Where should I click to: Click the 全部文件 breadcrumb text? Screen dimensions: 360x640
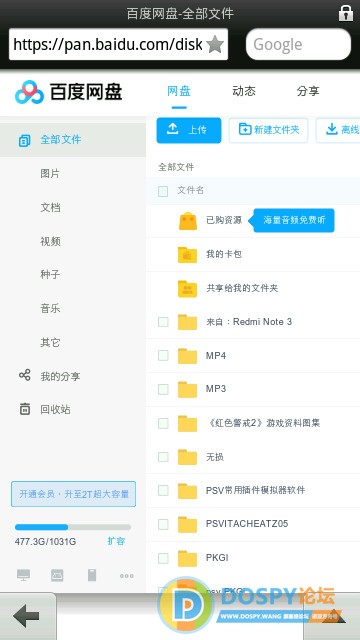176,167
